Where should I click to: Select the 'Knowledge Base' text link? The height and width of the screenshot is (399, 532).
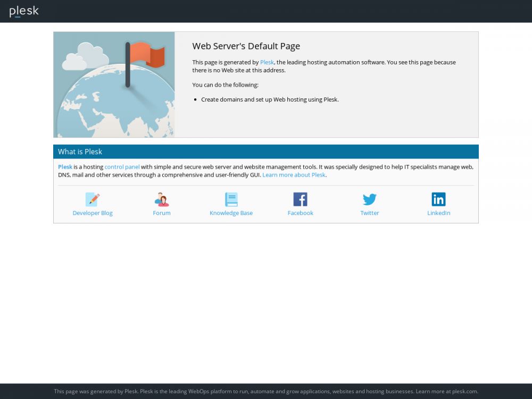point(231,213)
